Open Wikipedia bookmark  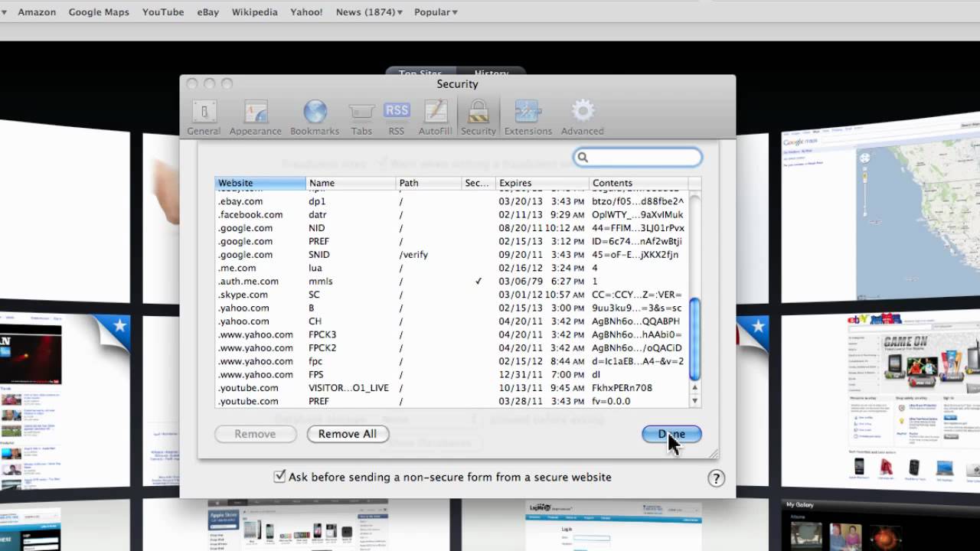click(255, 12)
